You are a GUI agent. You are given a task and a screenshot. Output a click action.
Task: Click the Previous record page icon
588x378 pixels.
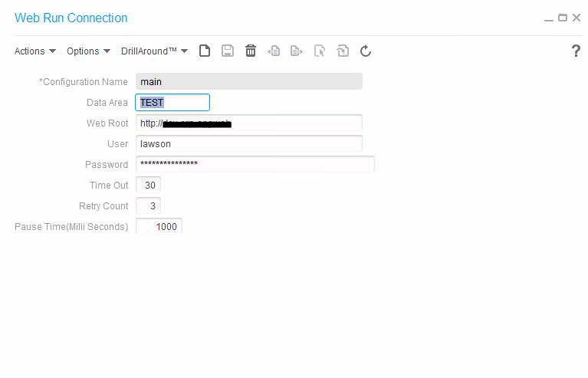click(274, 51)
